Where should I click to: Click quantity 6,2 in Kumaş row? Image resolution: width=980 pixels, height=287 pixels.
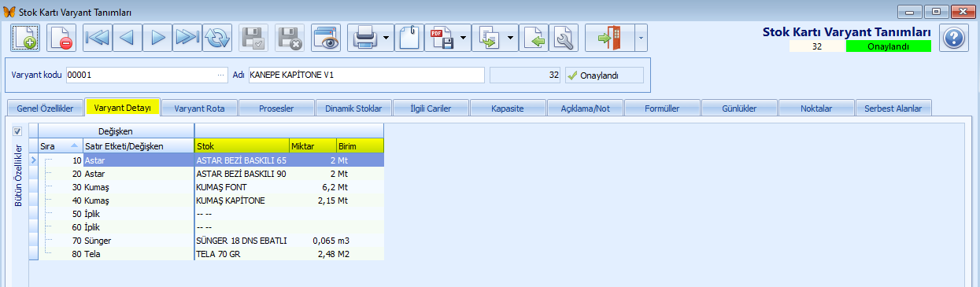[312, 187]
